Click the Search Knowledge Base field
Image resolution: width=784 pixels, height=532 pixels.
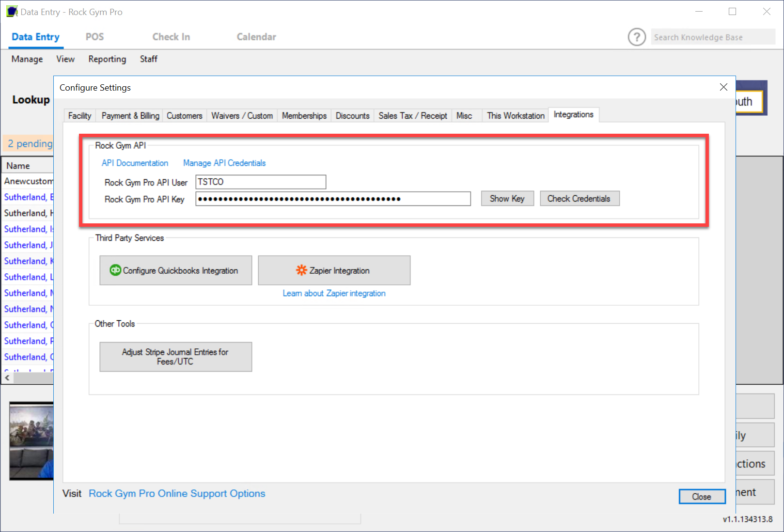pos(713,37)
